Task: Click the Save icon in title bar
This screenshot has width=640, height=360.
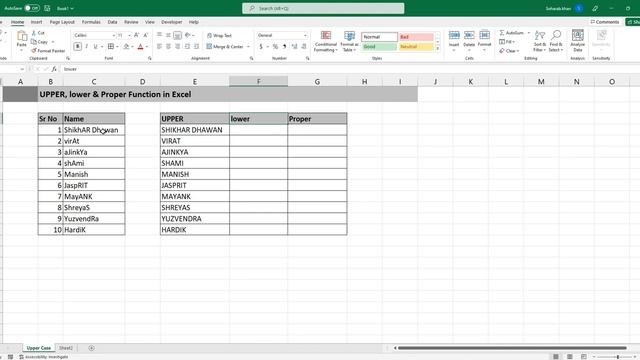Action: click(x=47, y=8)
